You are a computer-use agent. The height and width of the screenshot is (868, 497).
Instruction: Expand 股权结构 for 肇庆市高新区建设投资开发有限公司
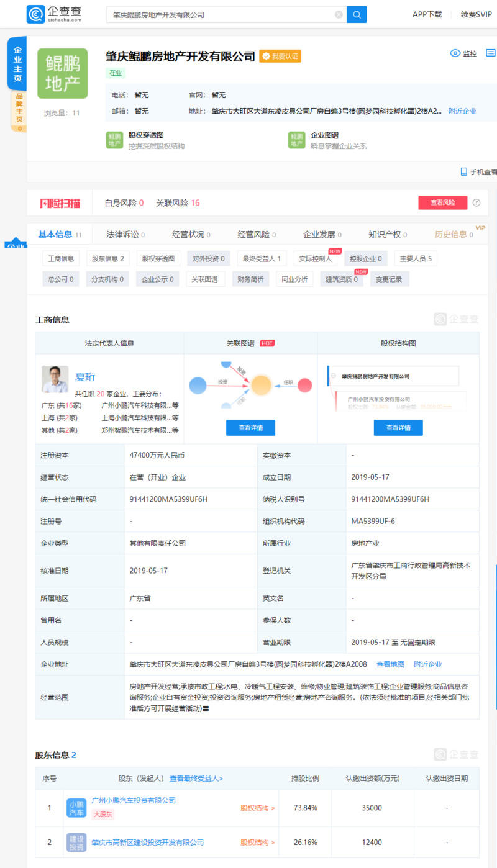click(257, 843)
